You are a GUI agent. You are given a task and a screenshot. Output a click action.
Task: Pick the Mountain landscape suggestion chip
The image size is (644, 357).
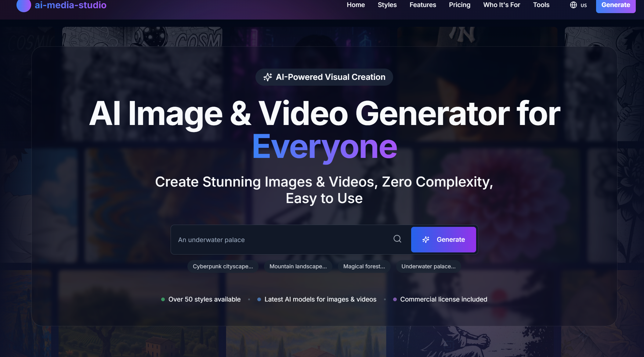coord(298,266)
